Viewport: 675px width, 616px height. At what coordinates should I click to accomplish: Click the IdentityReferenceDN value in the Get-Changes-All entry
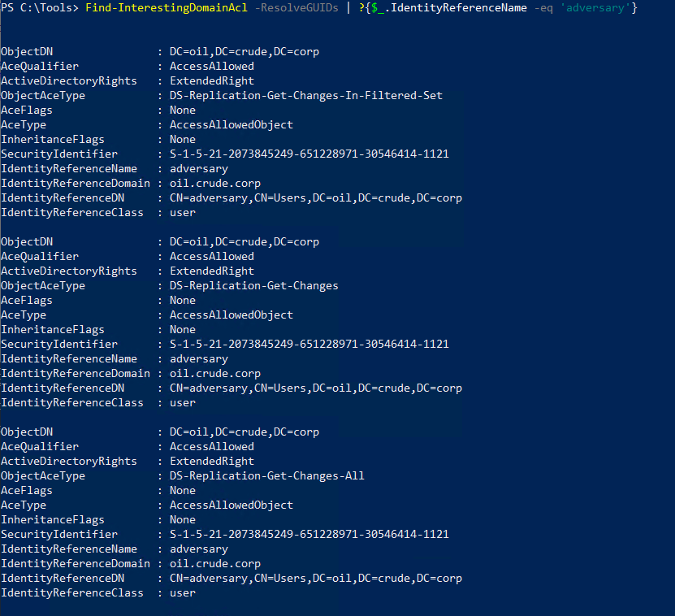pyautogui.click(x=316, y=579)
